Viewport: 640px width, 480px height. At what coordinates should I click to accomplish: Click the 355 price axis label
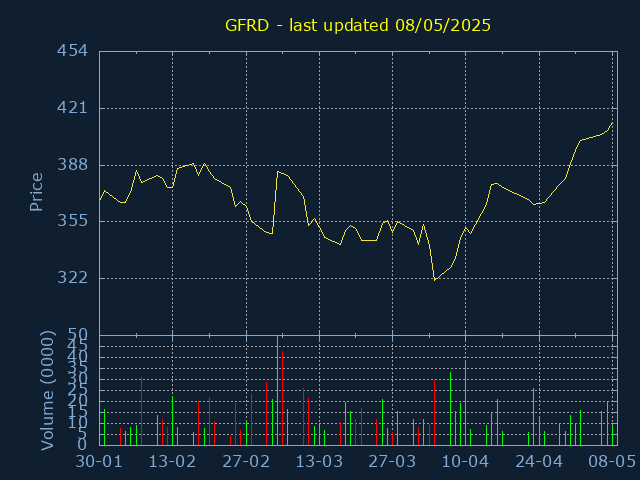click(72, 221)
